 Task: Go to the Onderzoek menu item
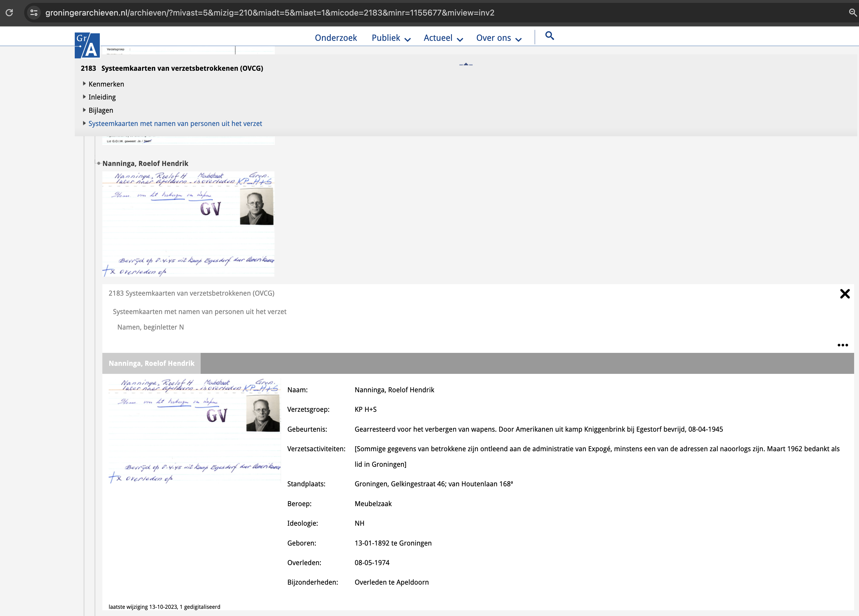pos(335,38)
